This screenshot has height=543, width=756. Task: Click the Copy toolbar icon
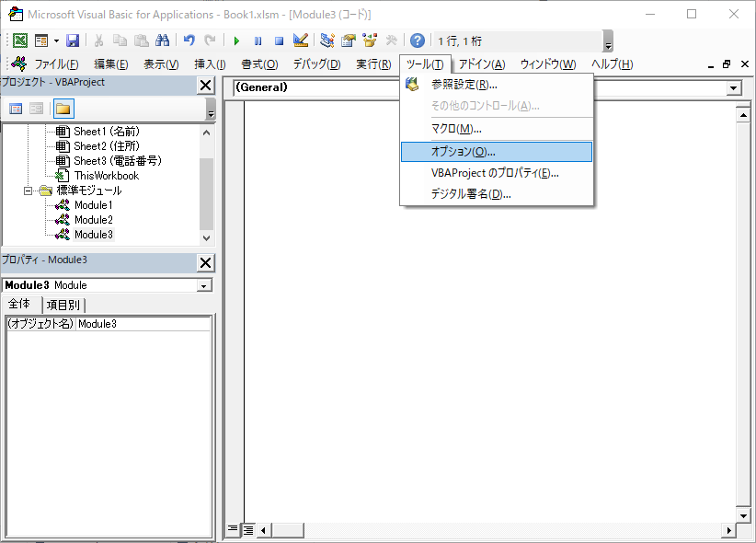(x=120, y=40)
